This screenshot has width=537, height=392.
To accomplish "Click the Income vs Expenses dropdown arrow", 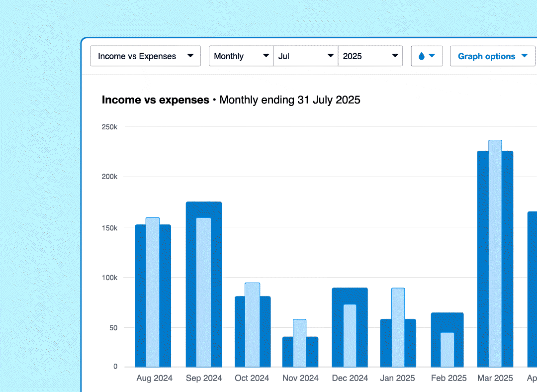I will click(x=190, y=56).
